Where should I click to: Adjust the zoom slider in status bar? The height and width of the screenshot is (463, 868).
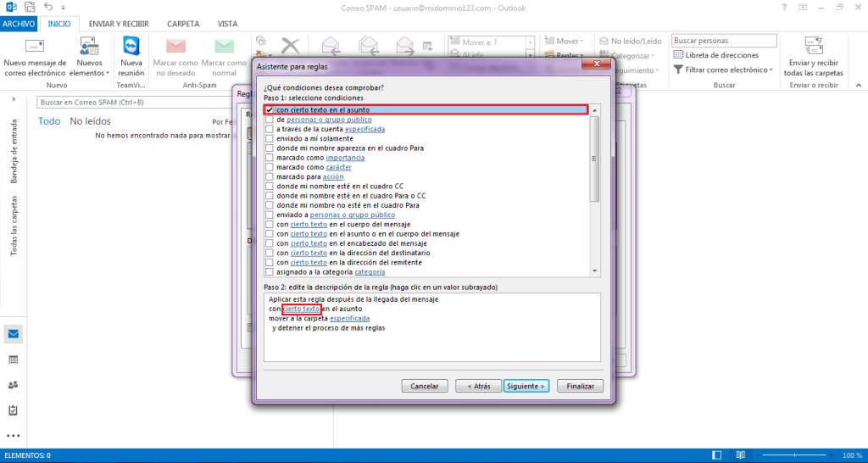[795, 455]
